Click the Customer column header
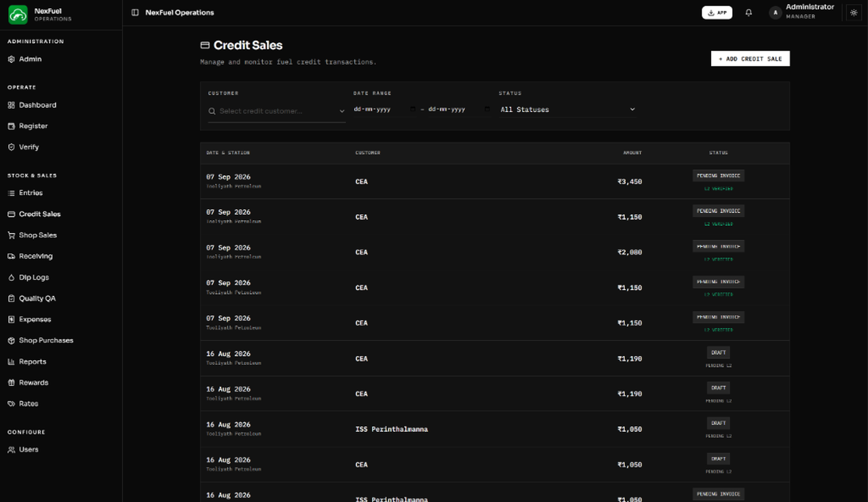The width and height of the screenshot is (868, 502). 367,153
